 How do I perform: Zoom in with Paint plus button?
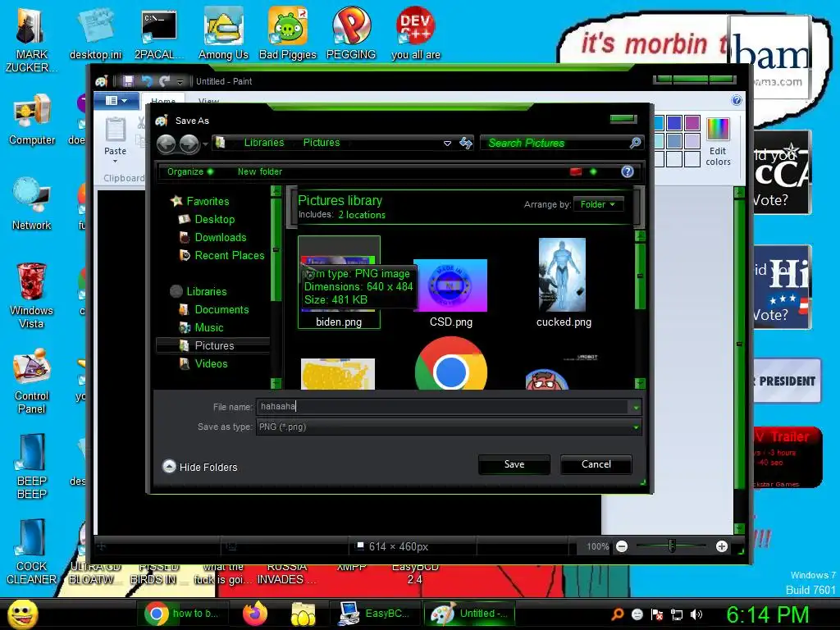(x=722, y=546)
